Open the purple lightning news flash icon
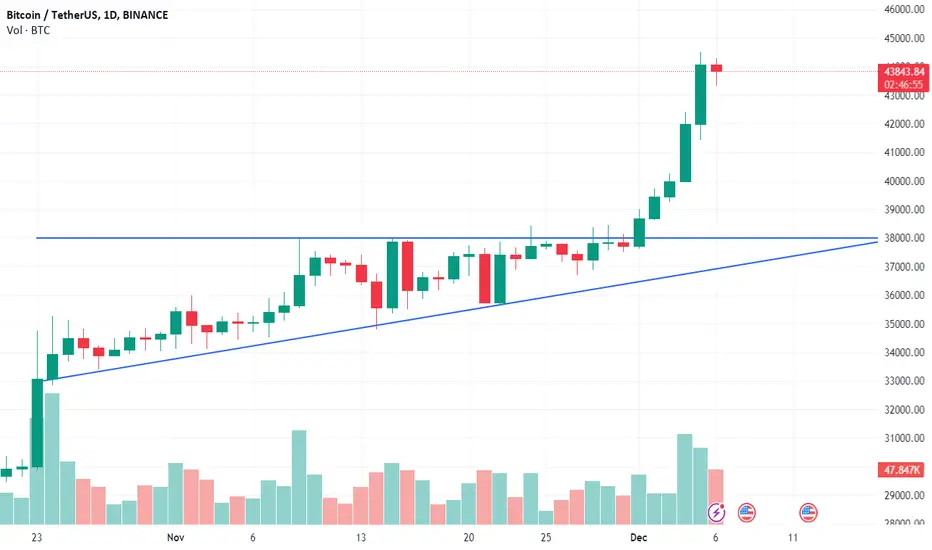Image resolution: width=932 pixels, height=550 pixels. pos(716,512)
